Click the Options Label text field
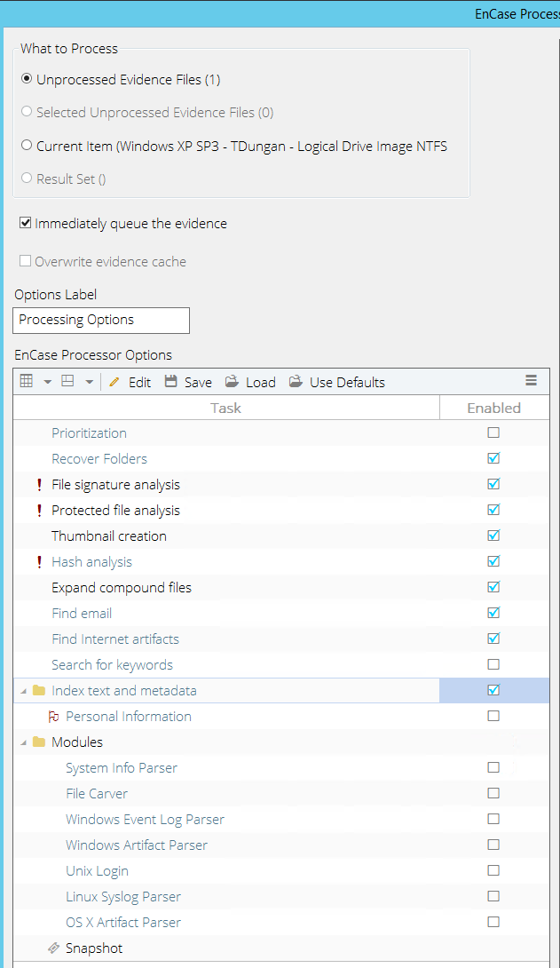560x968 pixels. 101,321
